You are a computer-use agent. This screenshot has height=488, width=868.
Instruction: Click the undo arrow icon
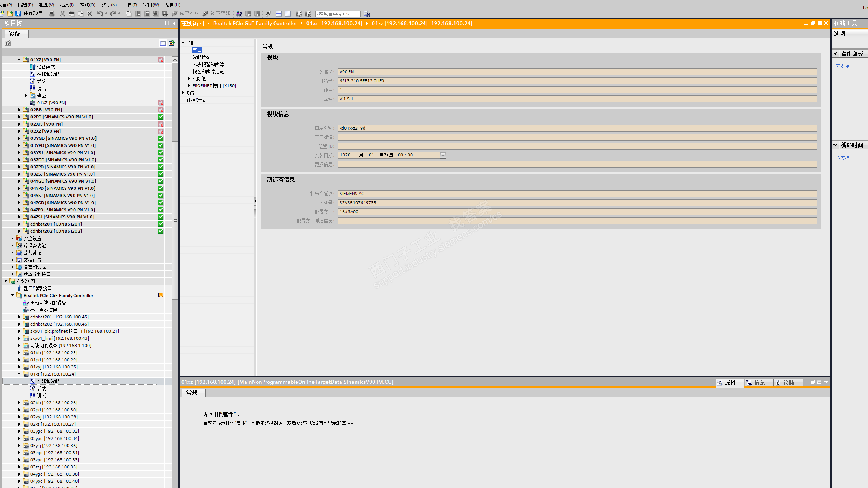point(100,14)
